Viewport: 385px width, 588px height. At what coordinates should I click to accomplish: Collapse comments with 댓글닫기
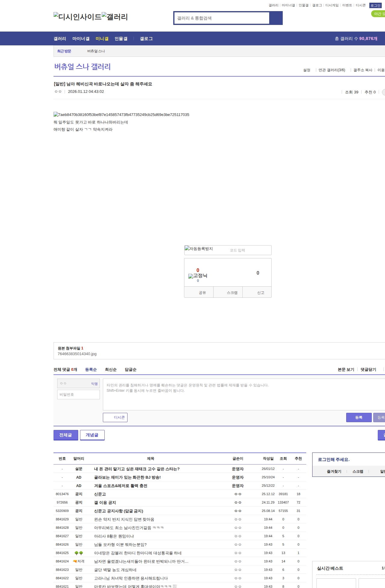coord(368,370)
